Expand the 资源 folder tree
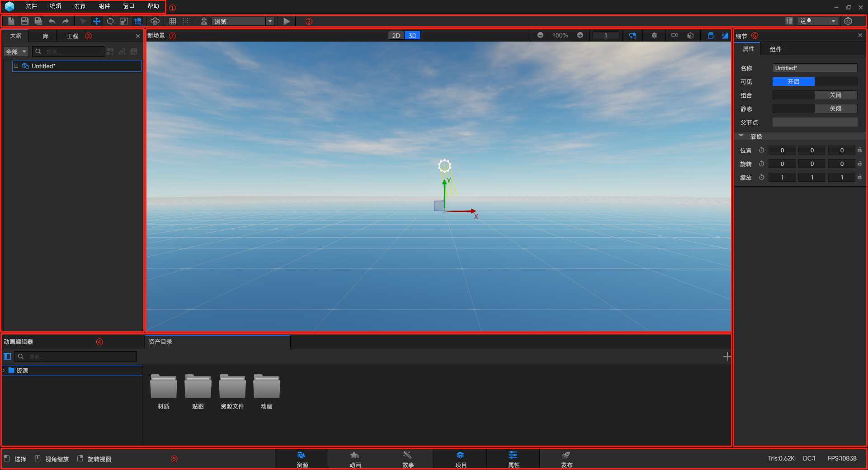Viewport: 868px width, 470px height. (4, 370)
